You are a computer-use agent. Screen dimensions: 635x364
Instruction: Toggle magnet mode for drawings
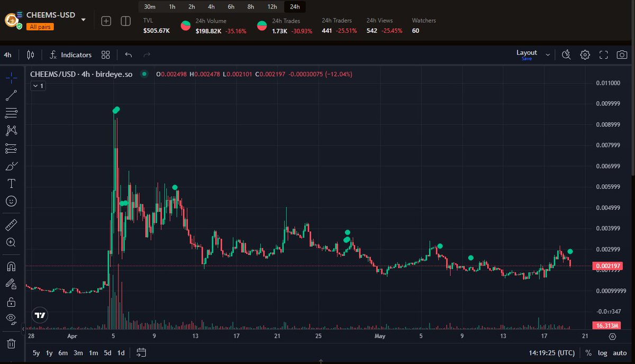(11, 266)
